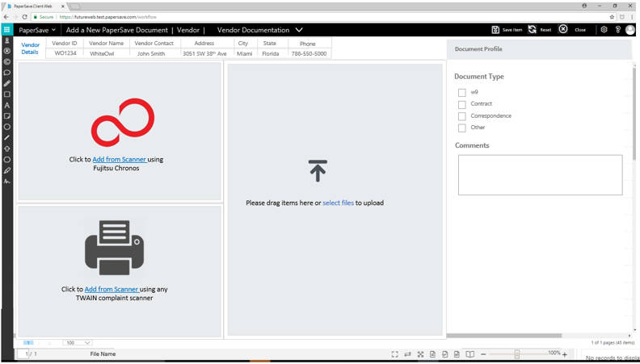Click the Save Item icon
The width and height of the screenshot is (640, 364).
(x=495, y=30)
